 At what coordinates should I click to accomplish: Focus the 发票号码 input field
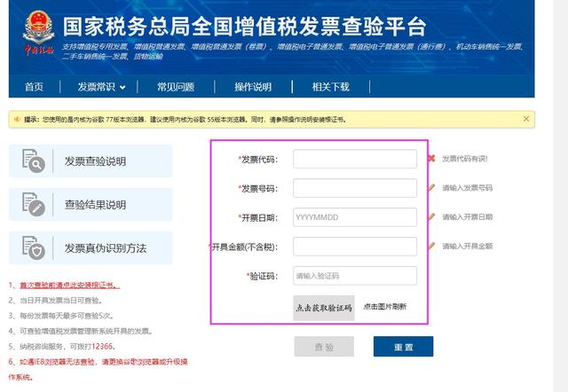pyautogui.click(x=355, y=188)
